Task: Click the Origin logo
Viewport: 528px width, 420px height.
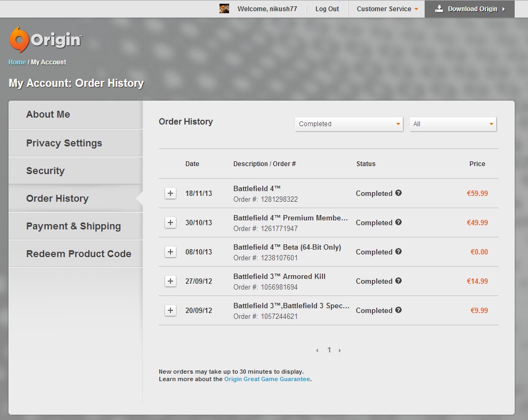Action: tap(45, 40)
